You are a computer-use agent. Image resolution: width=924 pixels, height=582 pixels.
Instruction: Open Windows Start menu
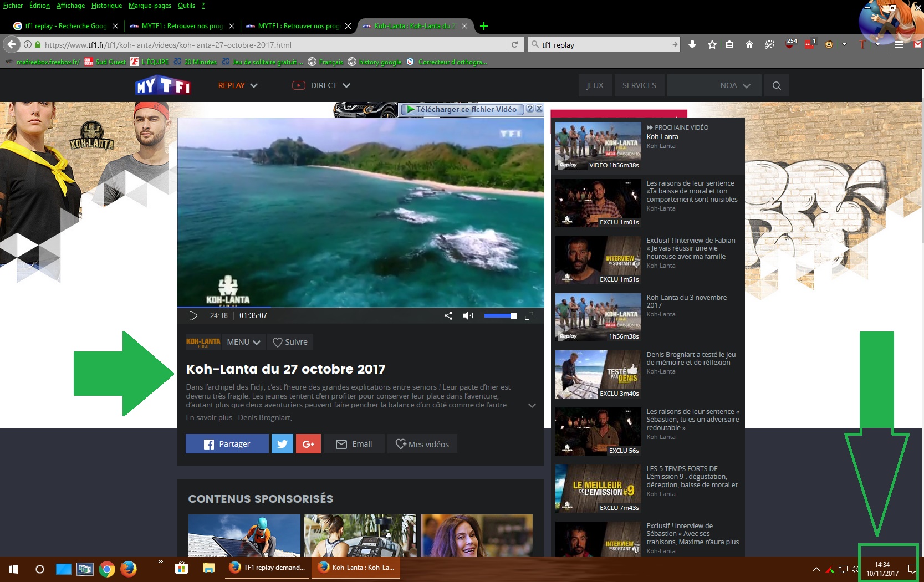coord(13,569)
